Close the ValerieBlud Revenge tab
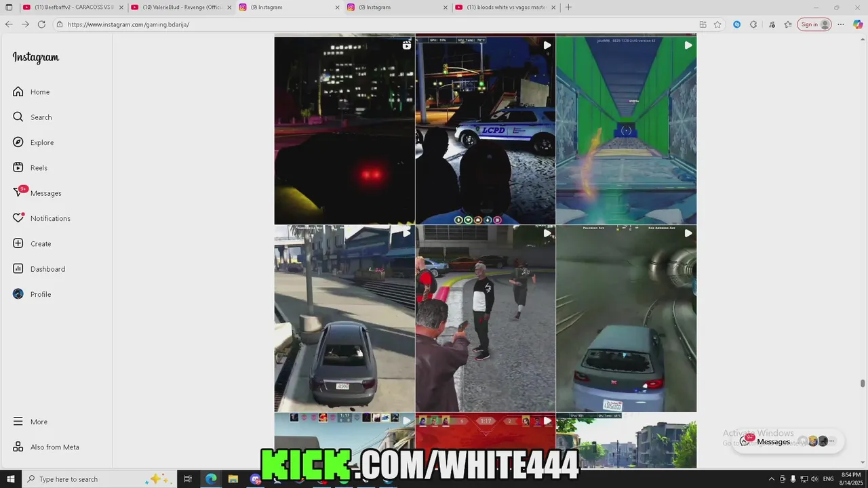 point(229,7)
